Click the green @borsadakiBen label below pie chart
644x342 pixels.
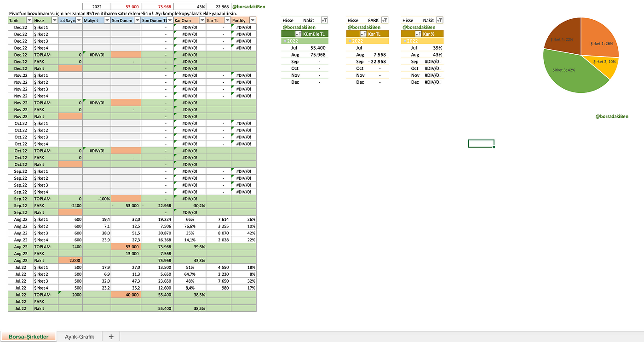[x=612, y=117]
